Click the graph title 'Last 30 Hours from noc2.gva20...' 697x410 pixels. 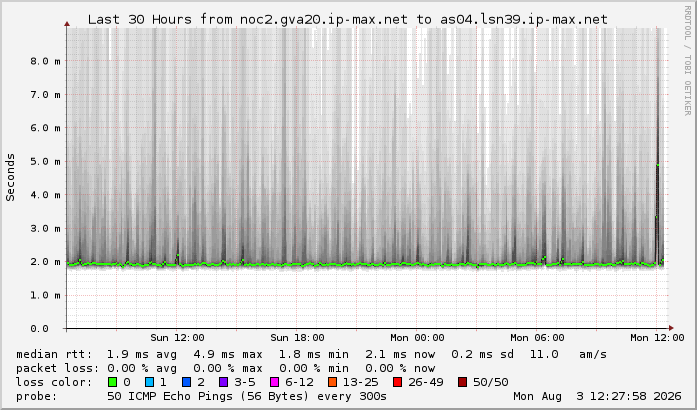[348, 20]
